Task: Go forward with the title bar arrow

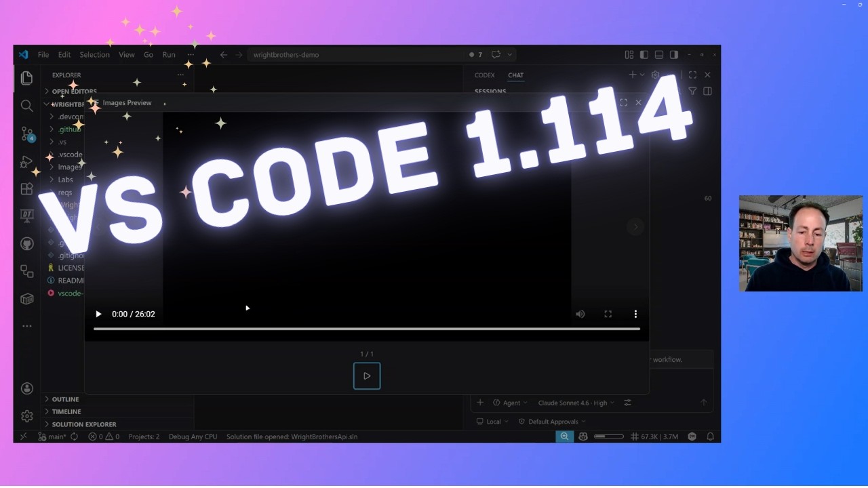Action: 239,55
